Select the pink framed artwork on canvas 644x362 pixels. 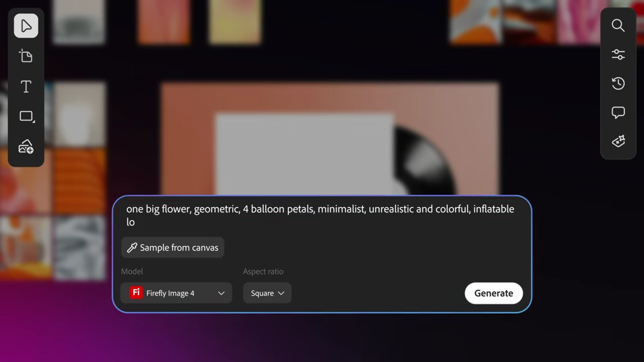pyautogui.click(x=330, y=138)
